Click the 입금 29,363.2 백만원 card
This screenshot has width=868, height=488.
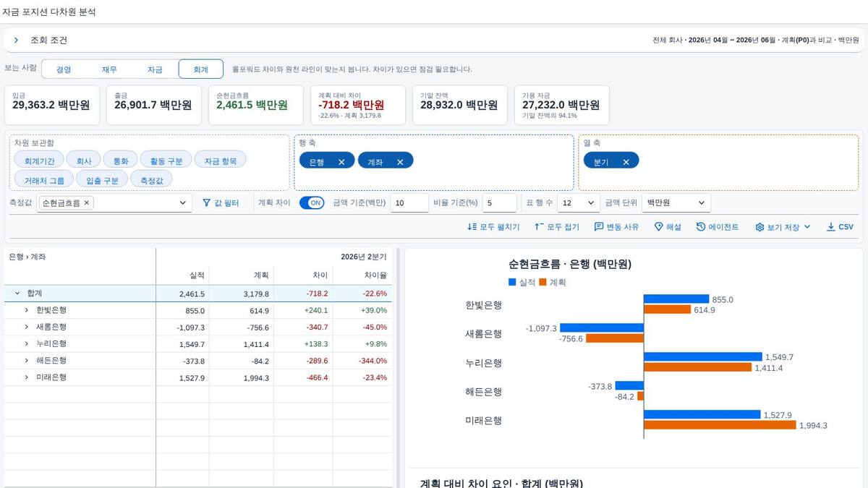[53, 105]
